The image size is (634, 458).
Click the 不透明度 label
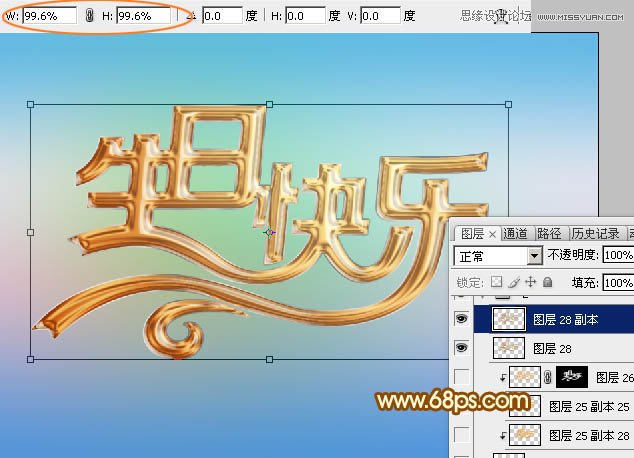[573, 255]
